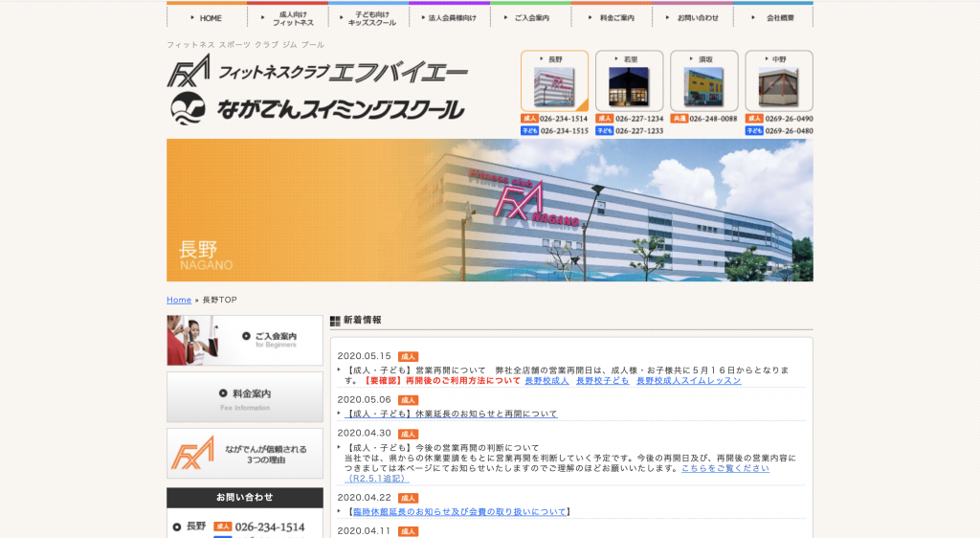The width and height of the screenshot is (980, 538).
Task: Click the 共通 badge beside 026-248-0088
Action: tap(679, 118)
